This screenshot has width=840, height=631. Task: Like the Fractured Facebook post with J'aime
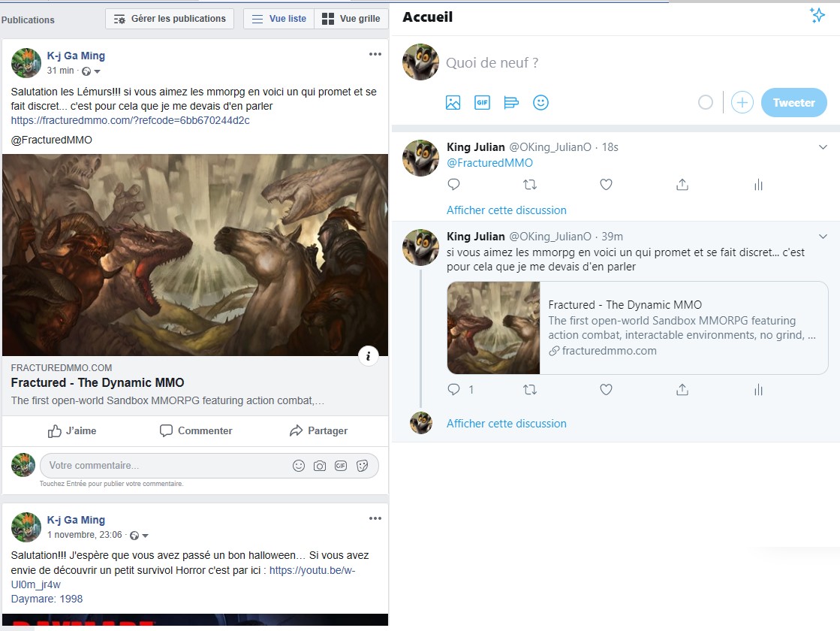[72, 431]
